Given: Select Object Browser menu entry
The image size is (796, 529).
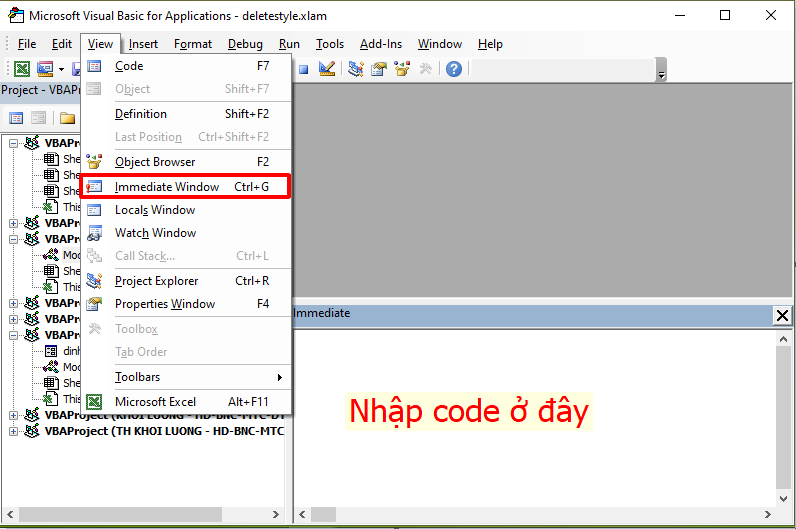Looking at the screenshot, I should (186, 162).
